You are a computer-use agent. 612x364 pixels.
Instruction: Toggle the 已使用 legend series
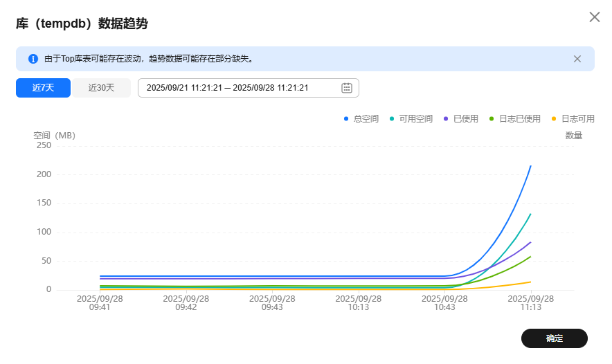(x=465, y=119)
